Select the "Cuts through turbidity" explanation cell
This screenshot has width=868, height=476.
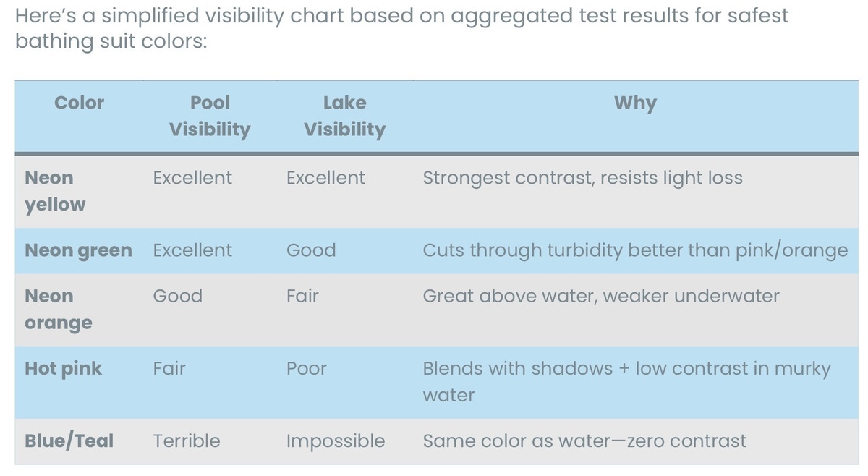635,250
